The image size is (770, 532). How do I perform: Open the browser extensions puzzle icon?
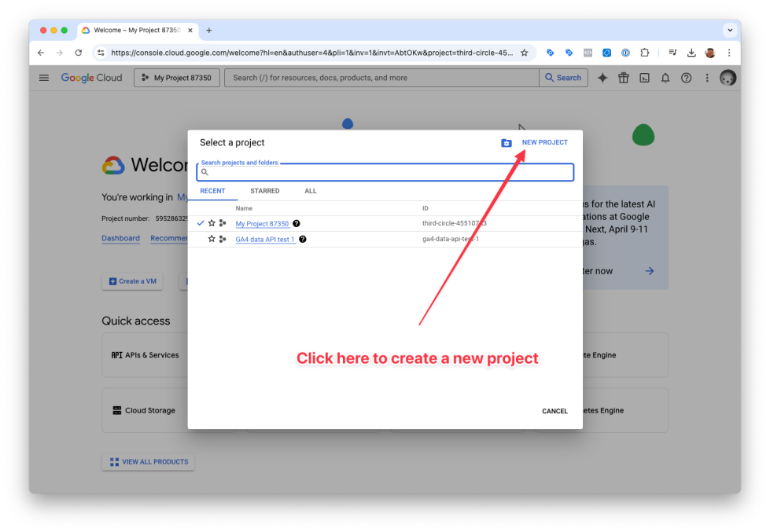point(645,53)
